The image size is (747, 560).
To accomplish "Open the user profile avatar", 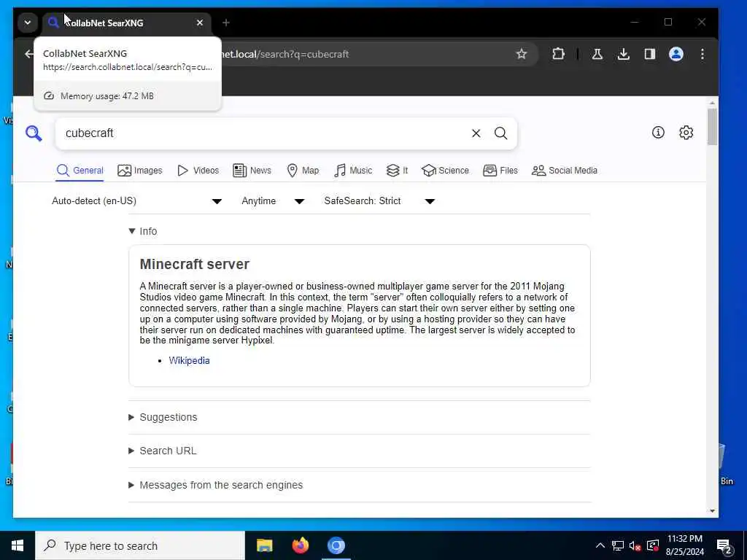I will pyautogui.click(x=676, y=54).
